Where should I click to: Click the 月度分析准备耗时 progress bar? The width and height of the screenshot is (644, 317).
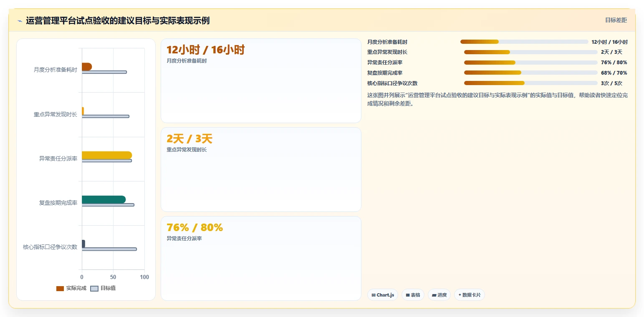524,42
